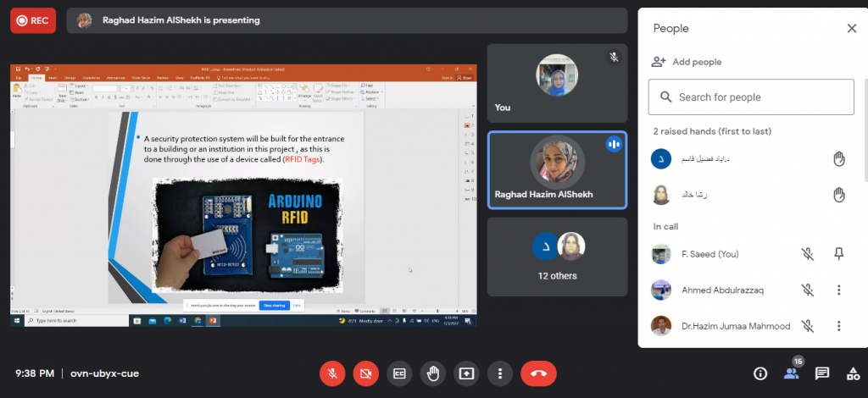868x398 pixels.
Task: Select Raghad Hazim AlShekh video tile
Action: coord(557,170)
